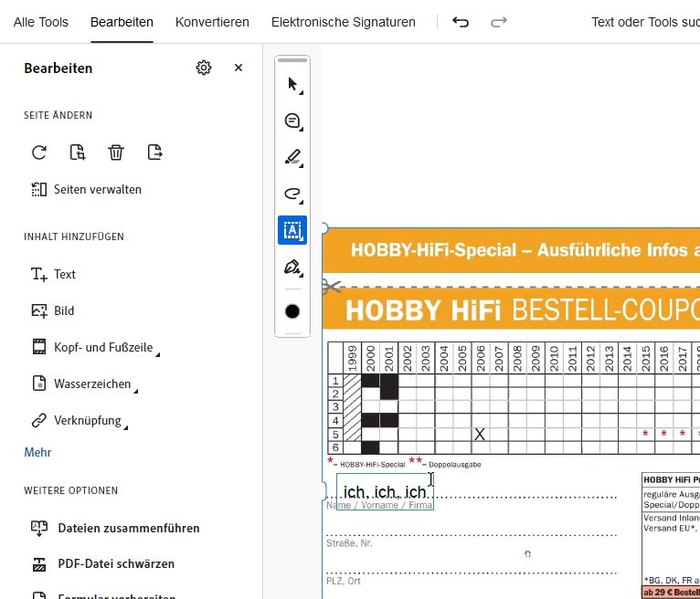Select the text box tool
Image resolution: width=700 pixels, height=599 pixels.
(x=292, y=230)
